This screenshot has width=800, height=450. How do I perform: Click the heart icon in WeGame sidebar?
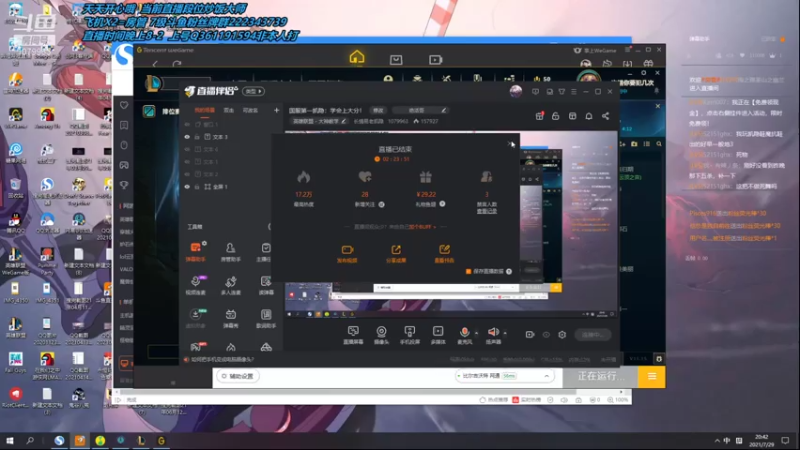point(124,105)
